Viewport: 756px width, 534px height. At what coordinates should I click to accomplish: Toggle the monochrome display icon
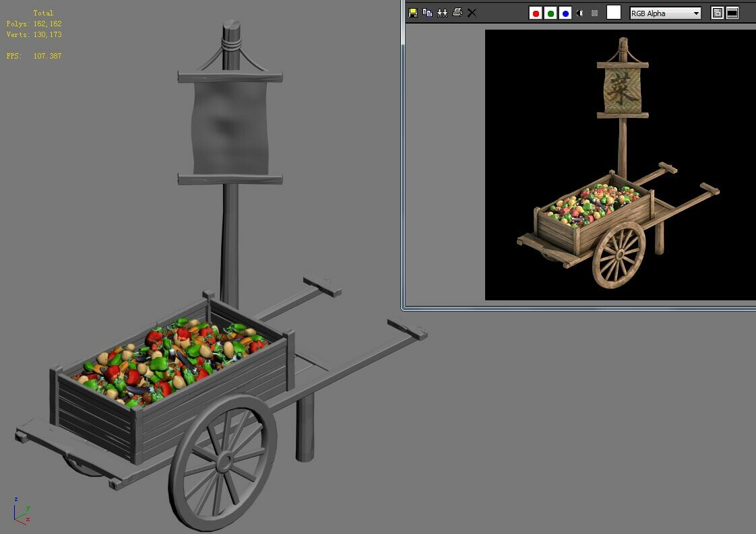point(594,13)
